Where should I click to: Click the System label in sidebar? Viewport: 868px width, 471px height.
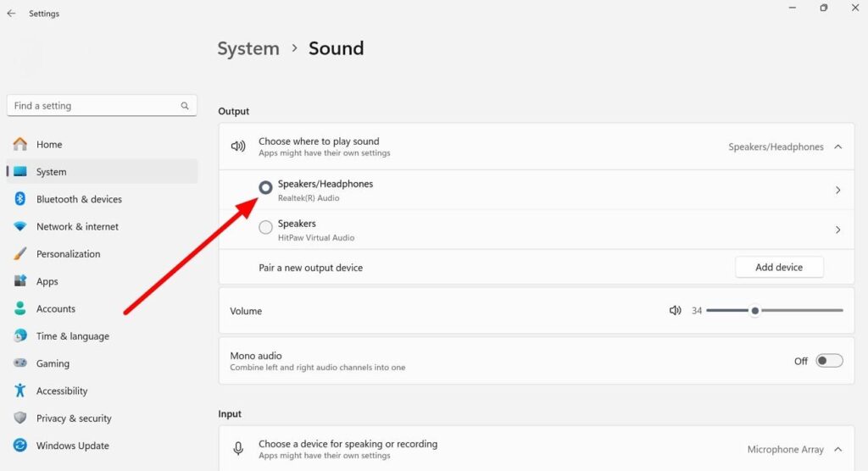pos(51,172)
